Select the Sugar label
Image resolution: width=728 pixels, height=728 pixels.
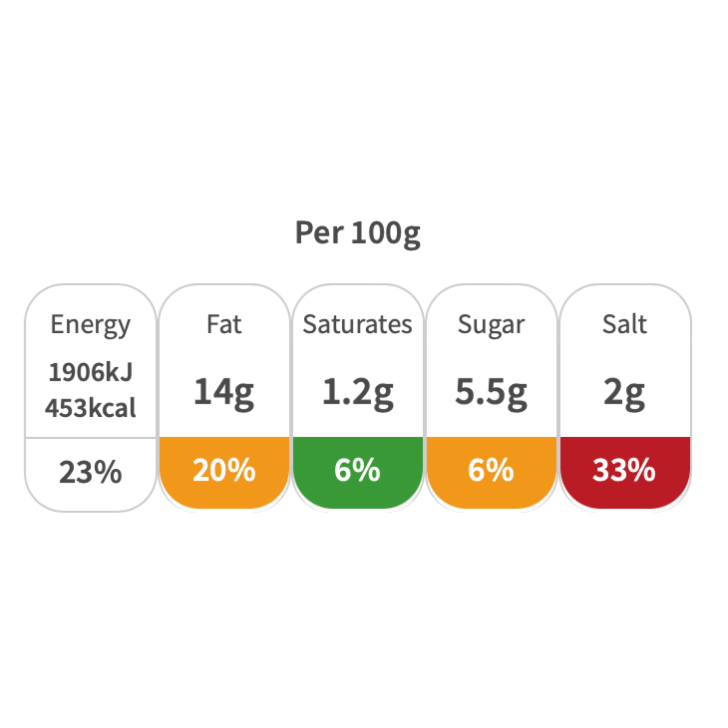pos(491,325)
